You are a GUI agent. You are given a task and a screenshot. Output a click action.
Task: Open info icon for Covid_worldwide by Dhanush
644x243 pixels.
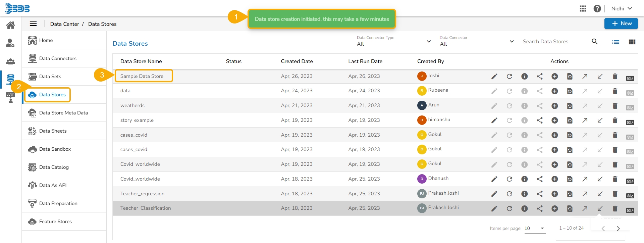coord(524,179)
